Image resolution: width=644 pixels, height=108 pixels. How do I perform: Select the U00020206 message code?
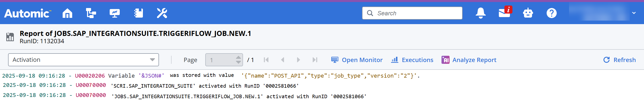[x=90, y=76]
